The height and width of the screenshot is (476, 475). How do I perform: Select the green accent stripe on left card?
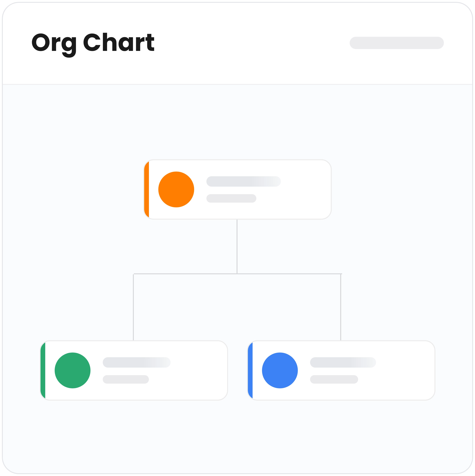point(43,370)
